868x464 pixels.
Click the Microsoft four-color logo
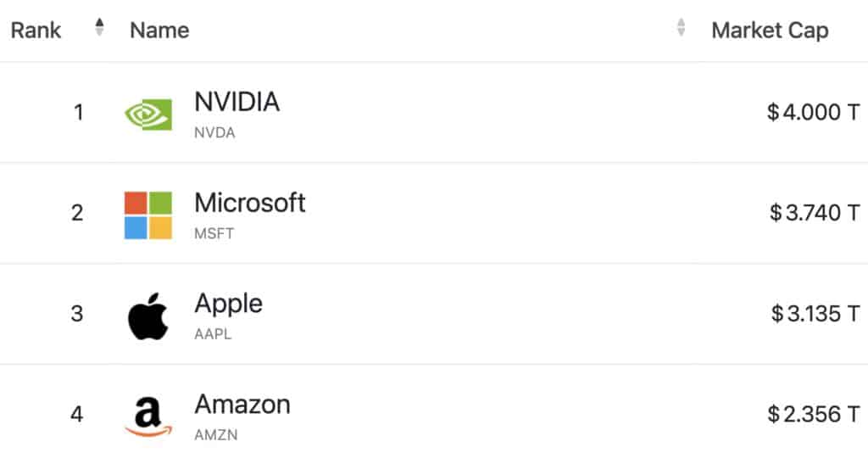point(148,215)
